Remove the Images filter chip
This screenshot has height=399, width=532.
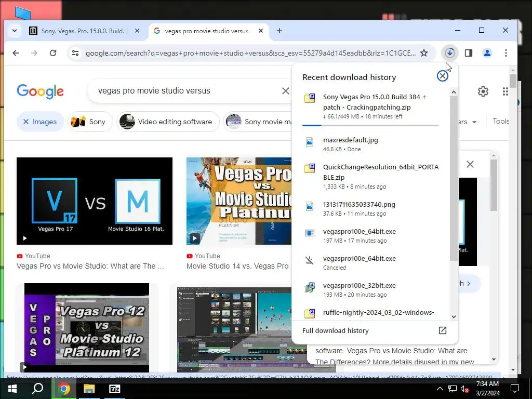[x=40, y=122]
